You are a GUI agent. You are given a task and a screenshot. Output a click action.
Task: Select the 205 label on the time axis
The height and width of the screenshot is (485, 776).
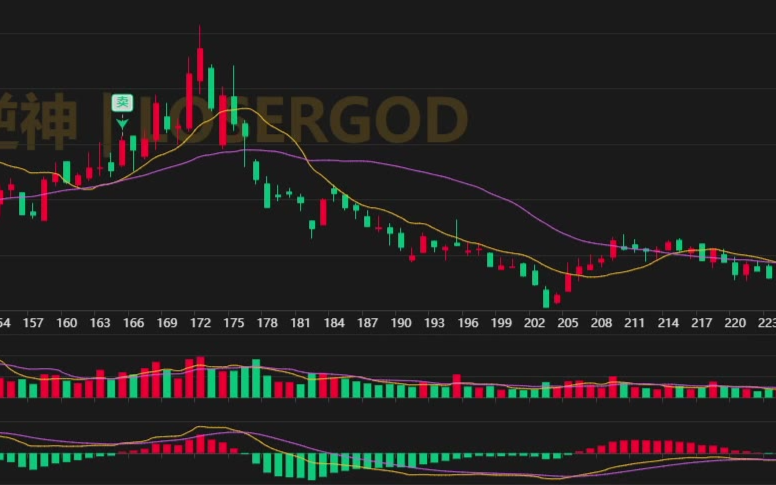tap(568, 323)
